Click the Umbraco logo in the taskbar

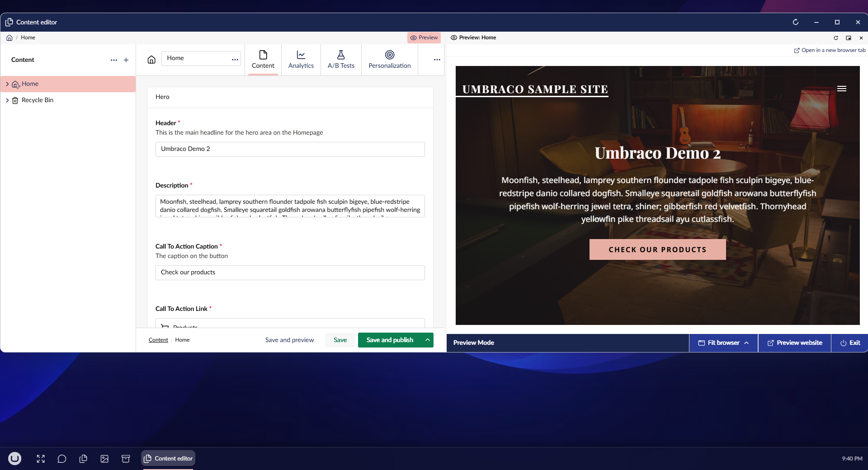tap(15, 459)
